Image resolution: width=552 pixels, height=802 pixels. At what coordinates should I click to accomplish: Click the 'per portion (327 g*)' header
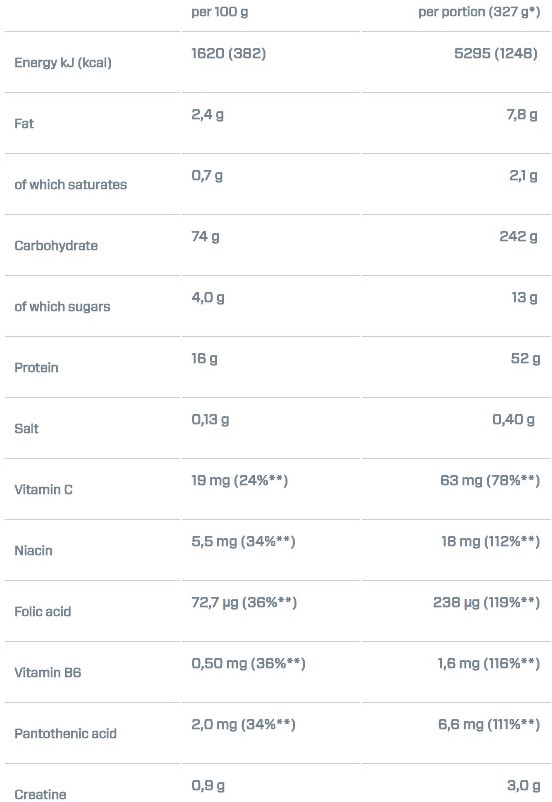[x=479, y=12]
